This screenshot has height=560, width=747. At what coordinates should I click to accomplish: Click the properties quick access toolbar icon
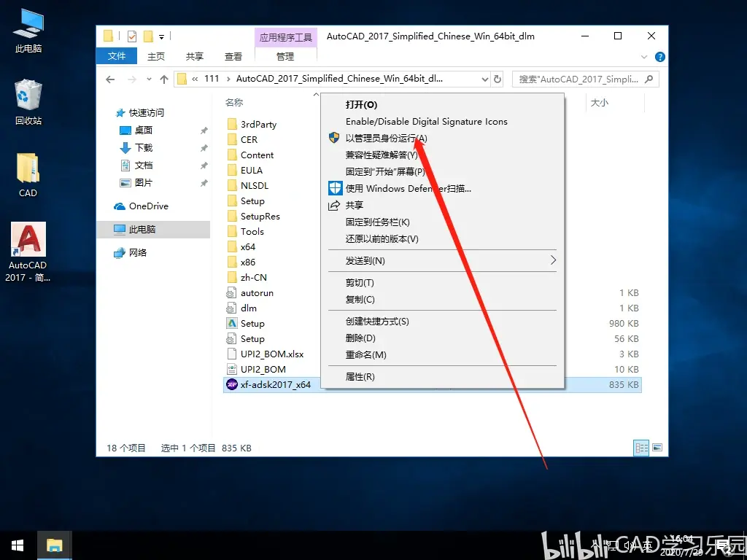point(132,36)
